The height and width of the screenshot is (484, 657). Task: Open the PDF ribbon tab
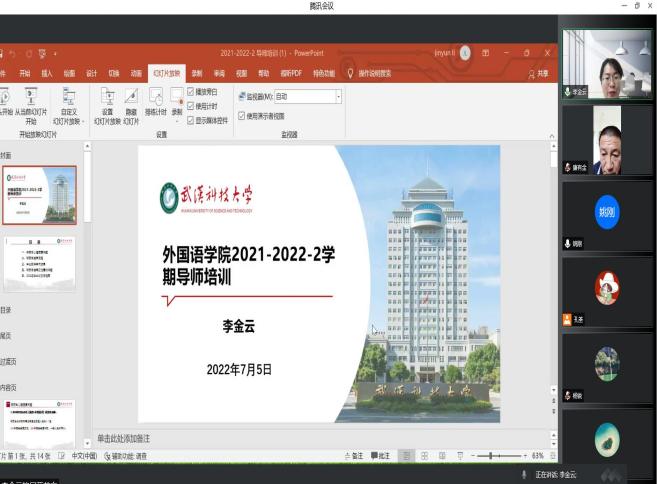point(291,73)
